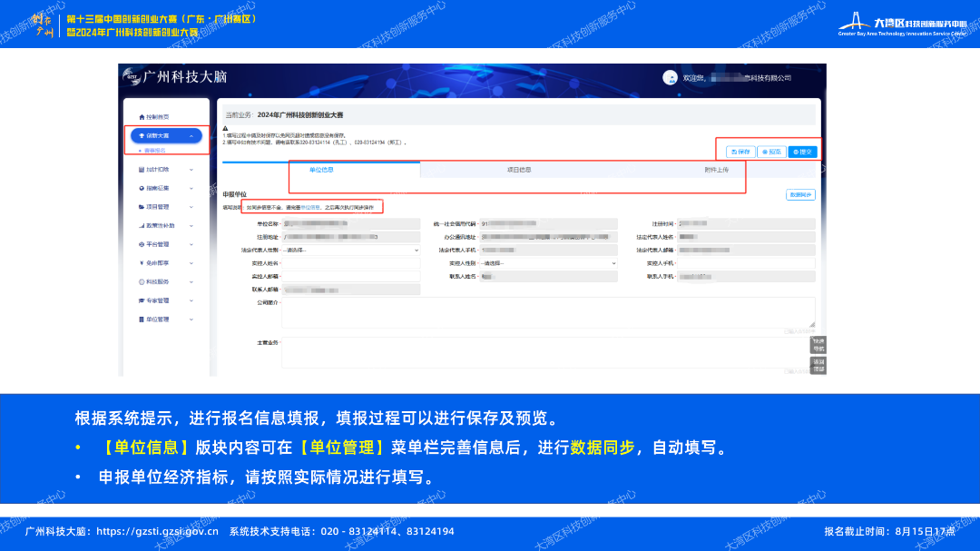Click the 实控人姓名 input field
Screen dimensions: 980x551
coord(350,263)
